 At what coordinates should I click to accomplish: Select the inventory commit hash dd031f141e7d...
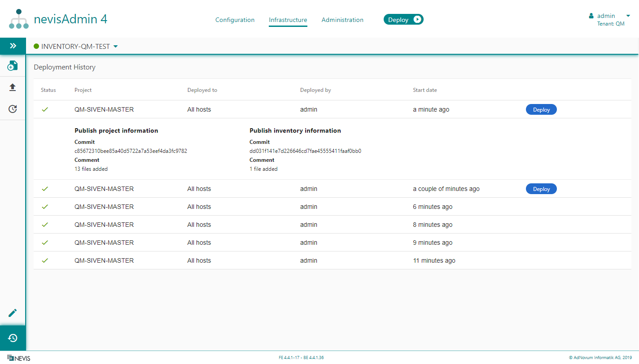click(x=306, y=151)
